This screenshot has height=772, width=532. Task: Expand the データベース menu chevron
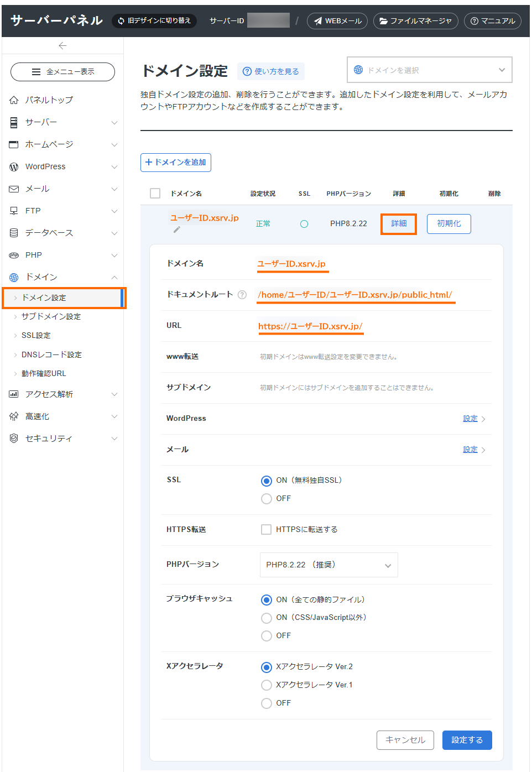pos(114,233)
